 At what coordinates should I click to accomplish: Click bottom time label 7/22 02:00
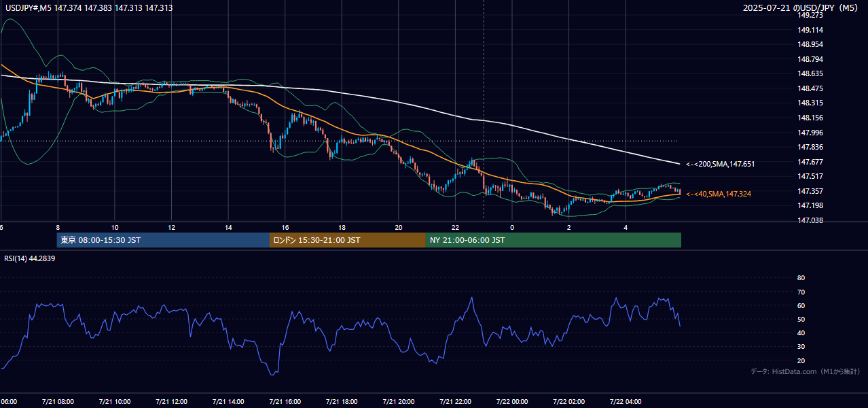[x=568, y=401]
